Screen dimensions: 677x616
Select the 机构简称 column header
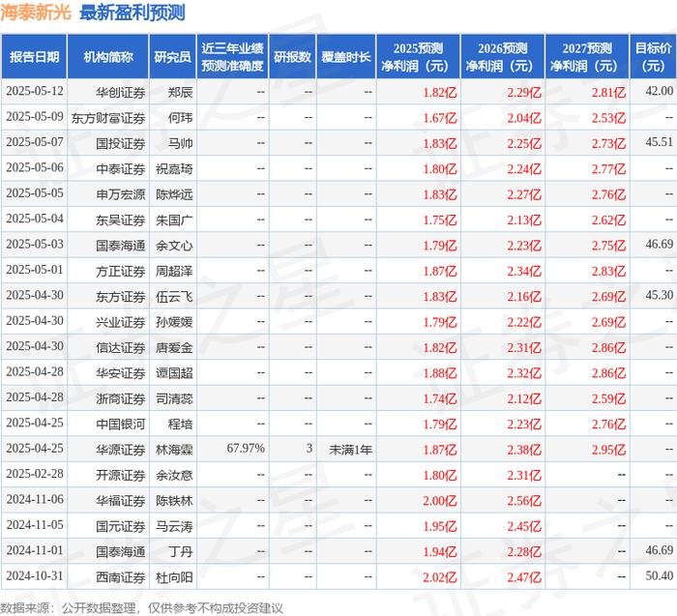(x=108, y=56)
